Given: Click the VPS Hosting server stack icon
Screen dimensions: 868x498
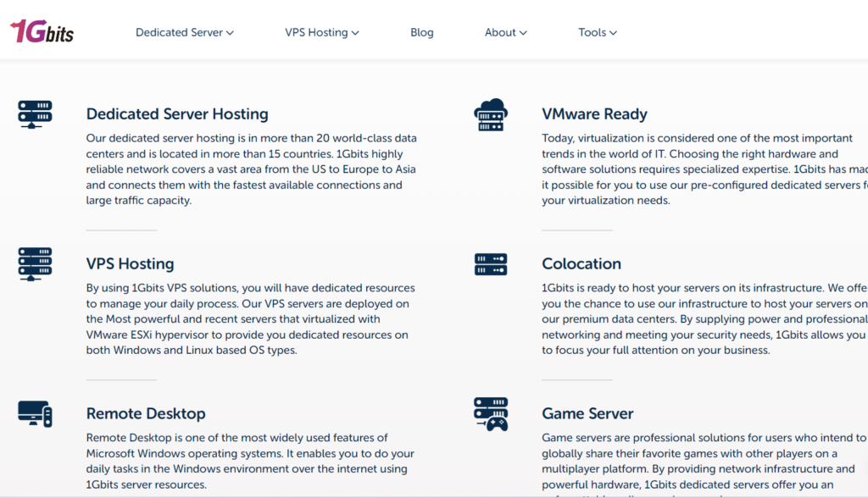Looking at the screenshot, I should (35, 264).
